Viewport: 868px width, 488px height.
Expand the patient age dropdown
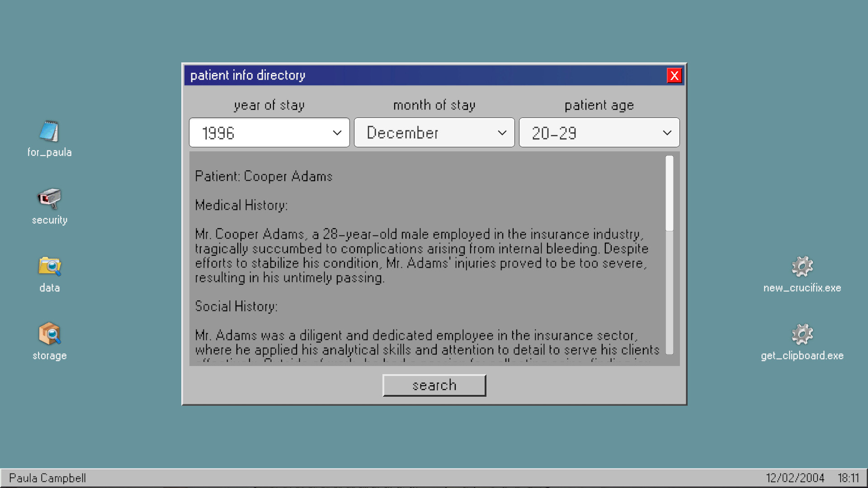599,133
